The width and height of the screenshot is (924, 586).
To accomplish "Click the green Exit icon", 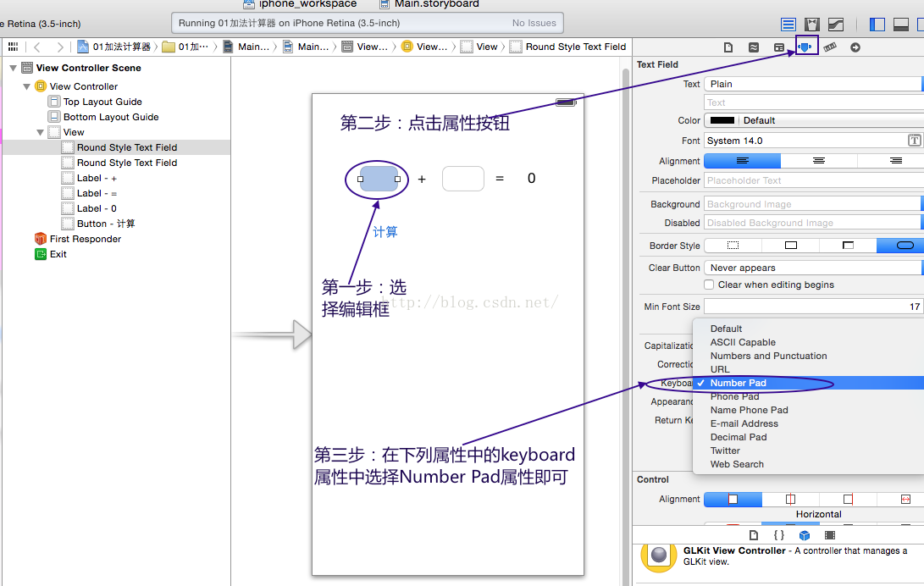I will click(40, 254).
